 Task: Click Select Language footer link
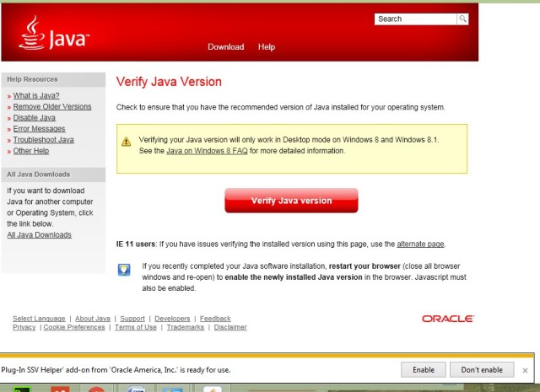click(39, 319)
